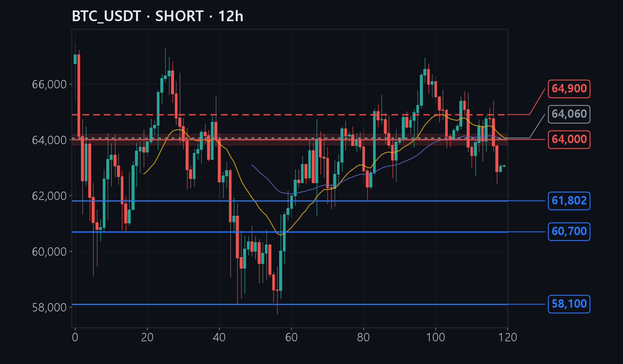Click the 60,700 blue price label

[569, 231]
